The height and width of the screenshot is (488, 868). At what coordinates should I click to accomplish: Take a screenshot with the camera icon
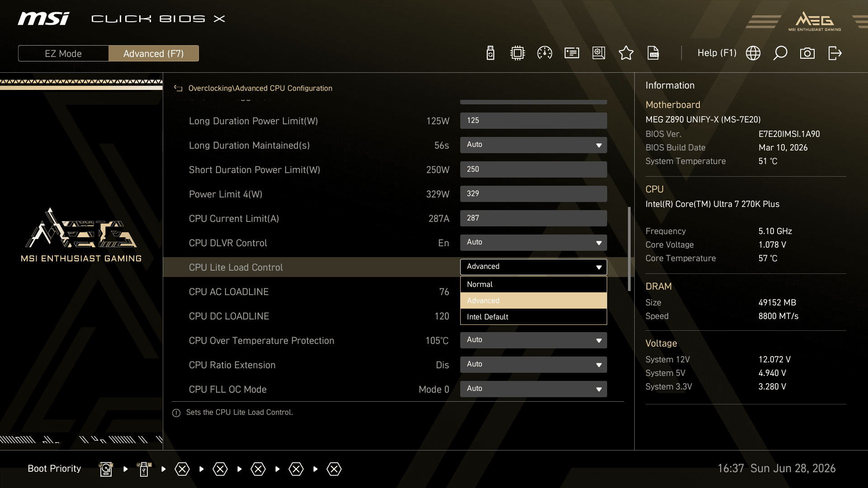[x=807, y=53]
